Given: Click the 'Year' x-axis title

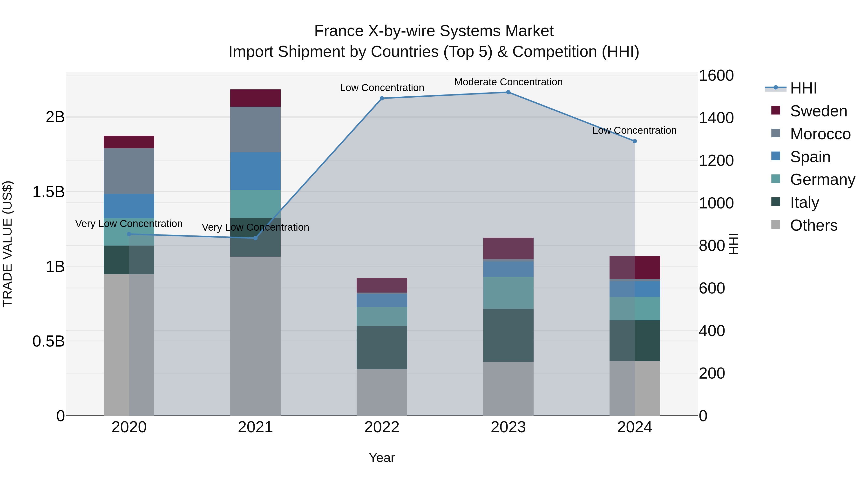Looking at the screenshot, I should point(382,458).
